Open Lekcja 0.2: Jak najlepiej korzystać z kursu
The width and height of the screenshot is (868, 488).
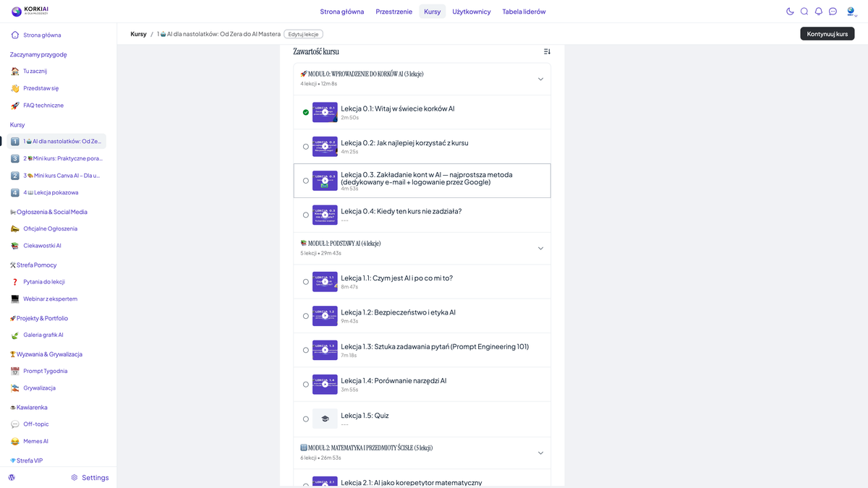tap(404, 143)
